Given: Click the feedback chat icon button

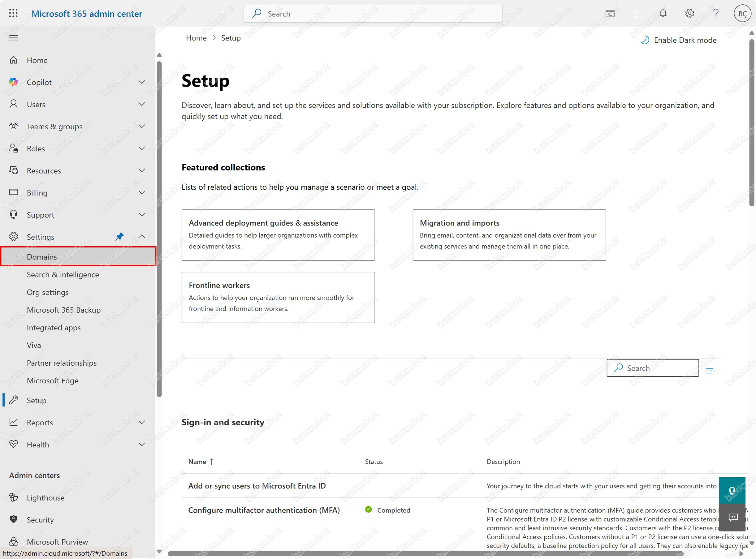Looking at the screenshot, I should pos(733,517).
